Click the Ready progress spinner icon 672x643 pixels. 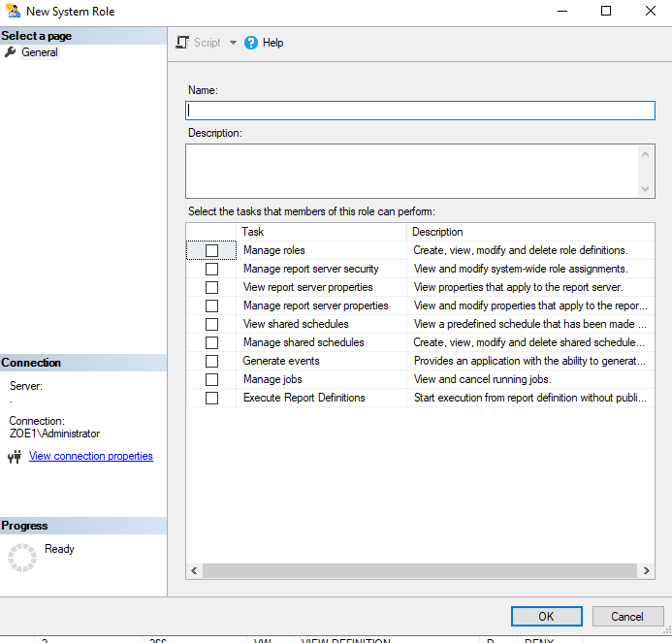click(x=22, y=558)
